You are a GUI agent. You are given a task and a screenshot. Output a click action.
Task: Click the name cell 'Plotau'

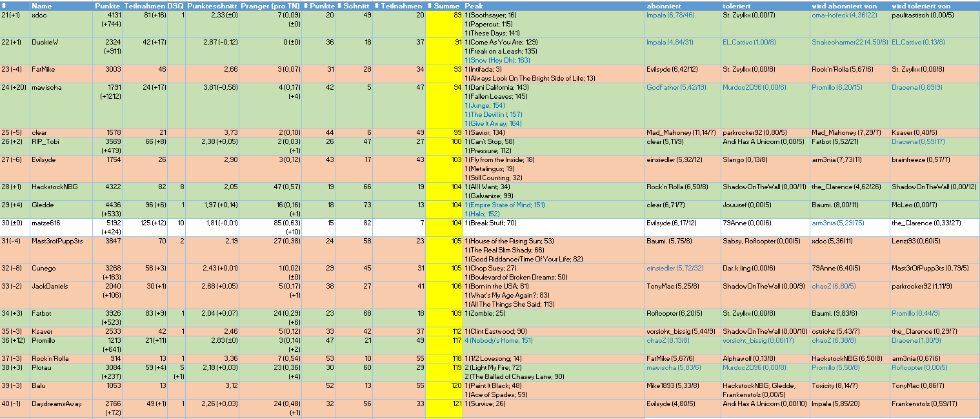point(42,367)
